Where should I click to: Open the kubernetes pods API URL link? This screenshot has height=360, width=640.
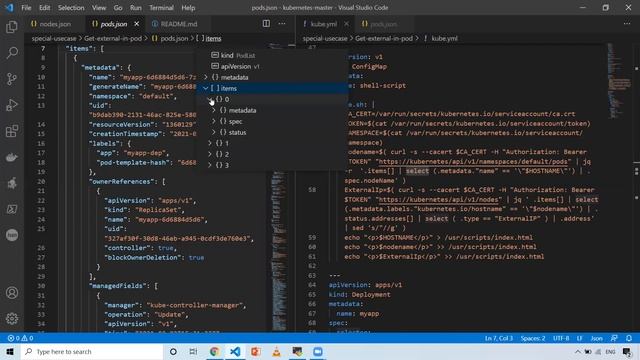[473, 162]
